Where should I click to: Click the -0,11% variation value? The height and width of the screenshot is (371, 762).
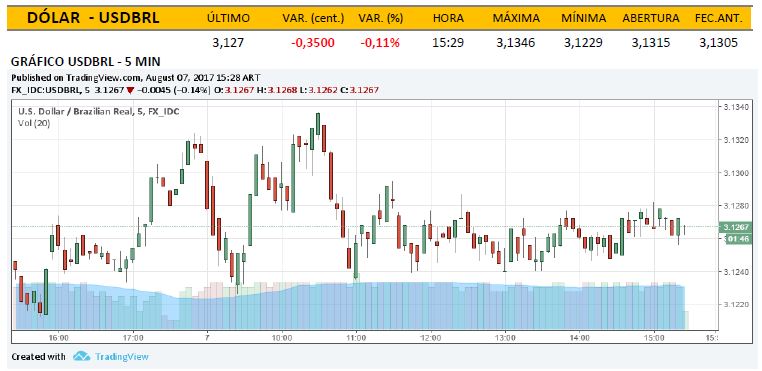click(x=380, y=43)
